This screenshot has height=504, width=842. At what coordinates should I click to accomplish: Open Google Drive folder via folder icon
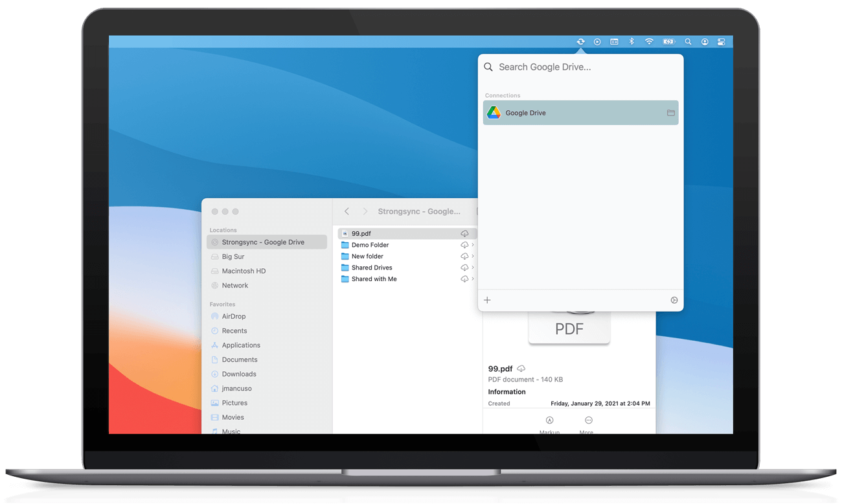(670, 113)
